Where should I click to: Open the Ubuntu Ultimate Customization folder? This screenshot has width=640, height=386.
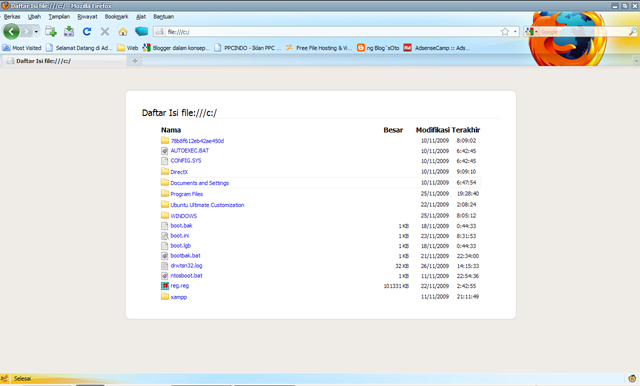click(207, 205)
